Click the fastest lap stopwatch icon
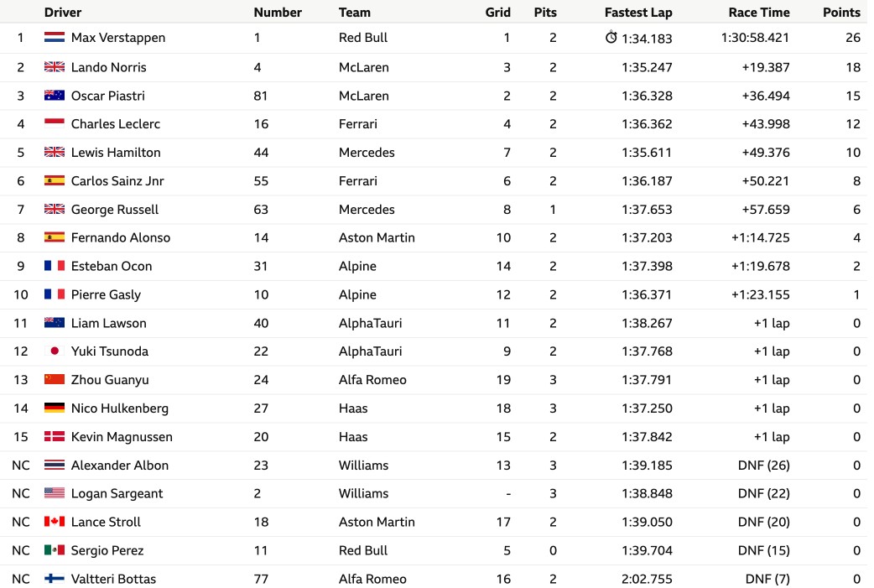The height and width of the screenshot is (588, 874). pyautogui.click(x=611, y=38)
